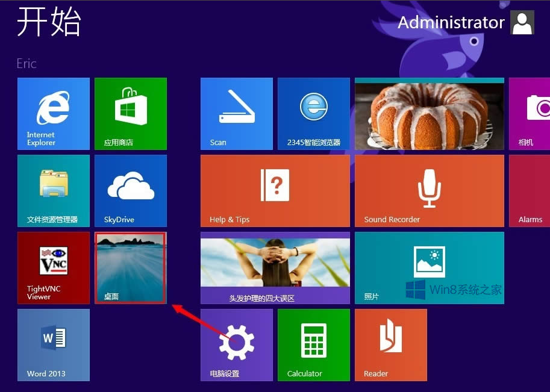Launch the Sound Recorder tile
The image size is (550, 392).
(x=430, y=191)
